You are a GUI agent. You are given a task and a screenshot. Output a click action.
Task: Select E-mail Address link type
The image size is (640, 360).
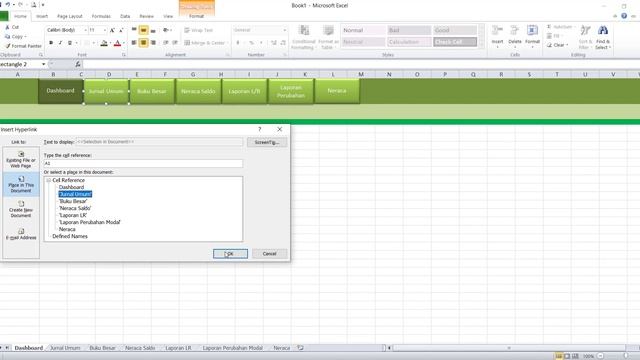click(x=21, y=234)
